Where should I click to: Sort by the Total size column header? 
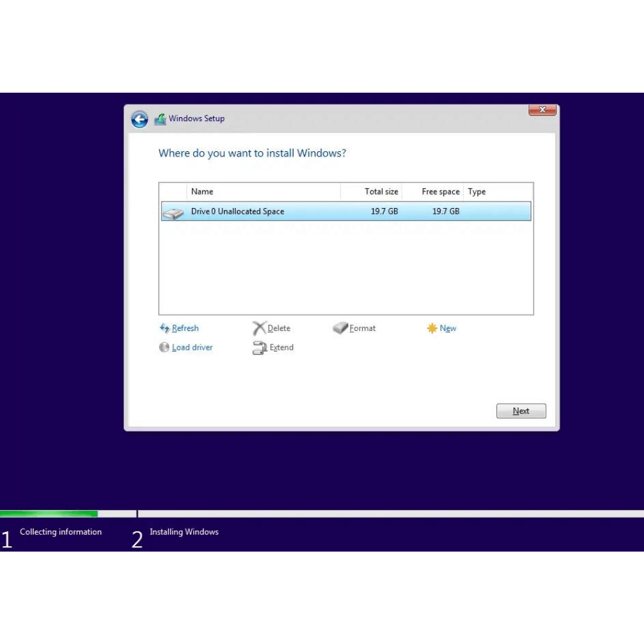(x=381, y=192)
